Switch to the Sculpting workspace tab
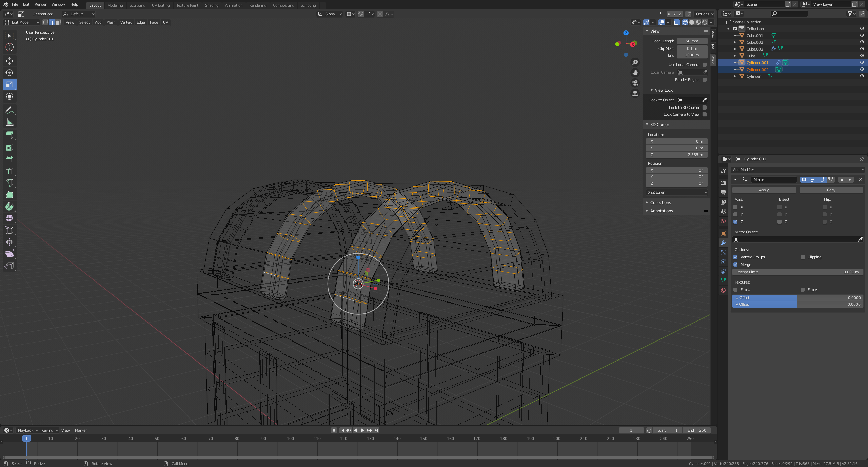Screen dimensions: 868x467 [137, 5]
